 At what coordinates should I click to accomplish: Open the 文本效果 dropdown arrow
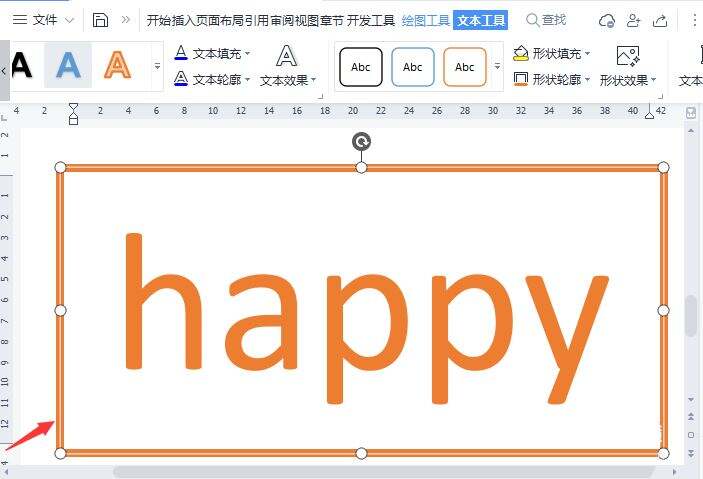click(313, 80)
